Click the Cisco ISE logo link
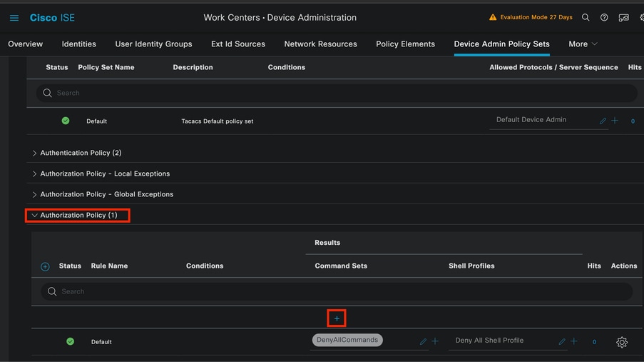 (52, 18)
